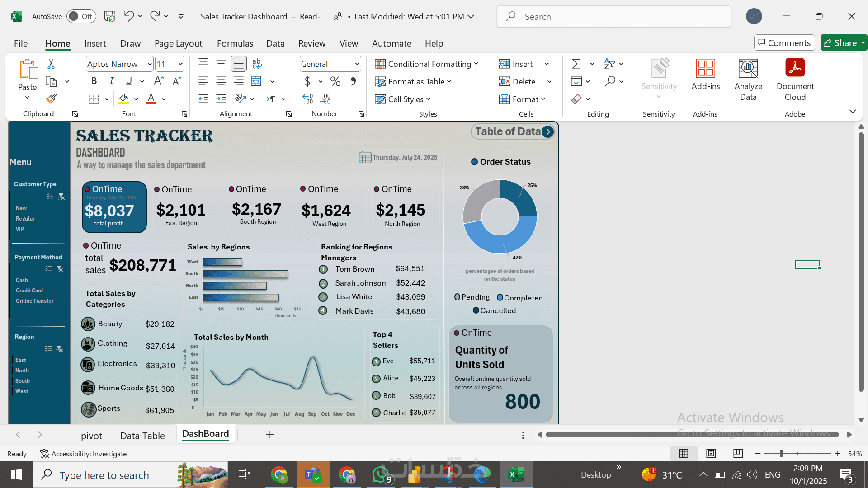Click the Borders grid icon
This screenshot has width=868, height=488.
(94, 99)
